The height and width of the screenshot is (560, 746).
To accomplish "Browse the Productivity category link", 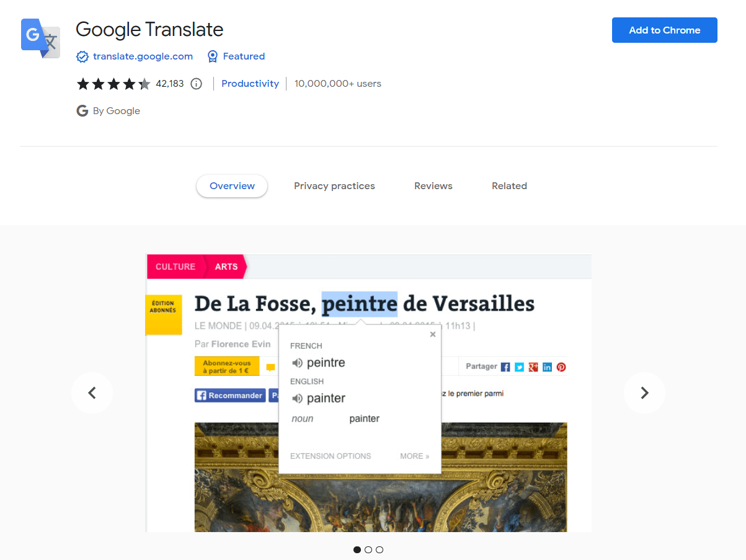I will [250, 83].
